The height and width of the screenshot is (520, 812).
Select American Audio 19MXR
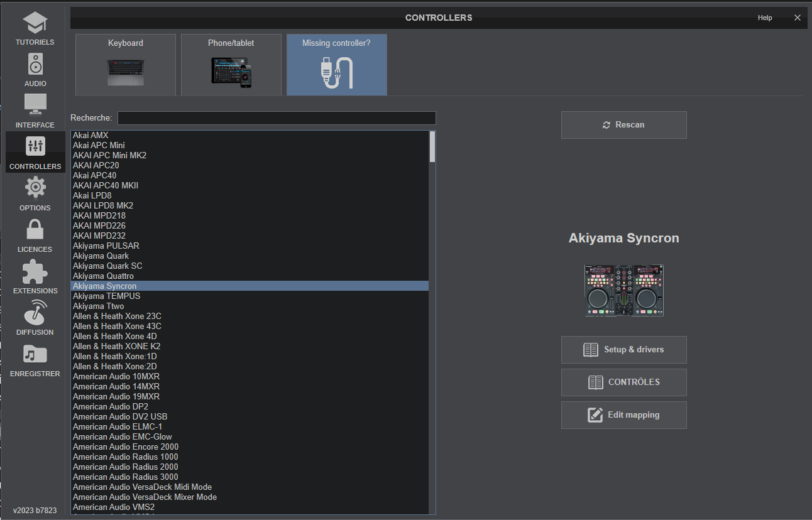[x=250, y=396]
